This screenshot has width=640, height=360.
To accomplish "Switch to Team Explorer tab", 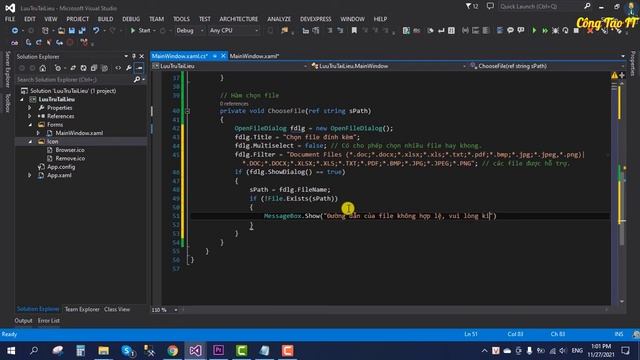I will [82, 309].
